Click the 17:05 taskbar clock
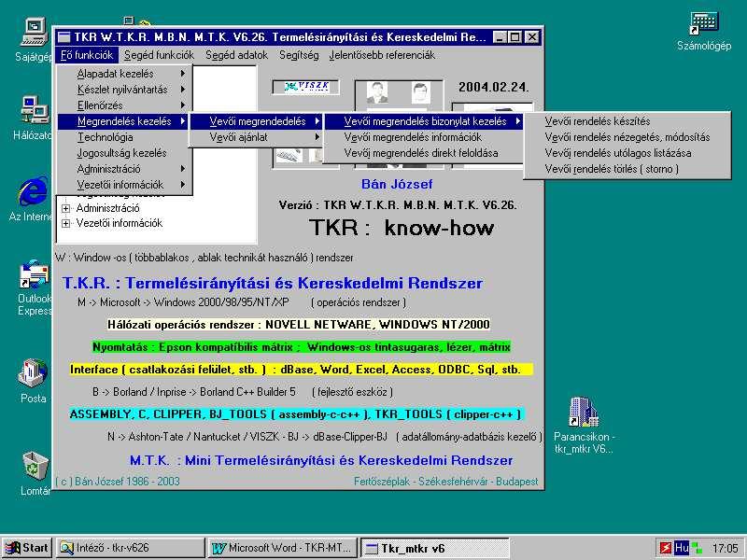This screenshot has width=747, height=560. [x=726, y=548]
